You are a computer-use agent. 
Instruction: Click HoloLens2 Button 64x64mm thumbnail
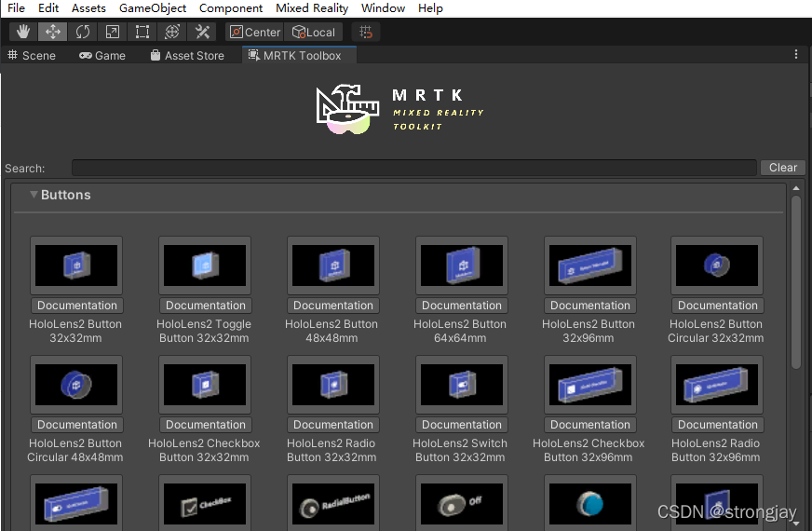coord(462,265)
